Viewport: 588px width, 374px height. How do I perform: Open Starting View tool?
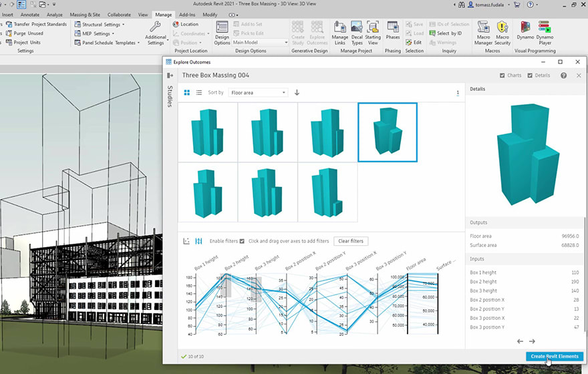[x=373, y=33]
